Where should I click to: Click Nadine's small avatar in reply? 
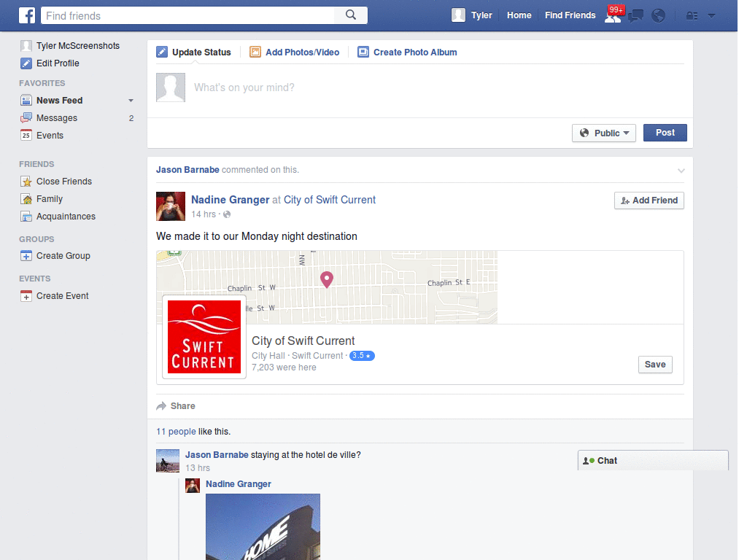pyautogui.click(x=193, y=486)
